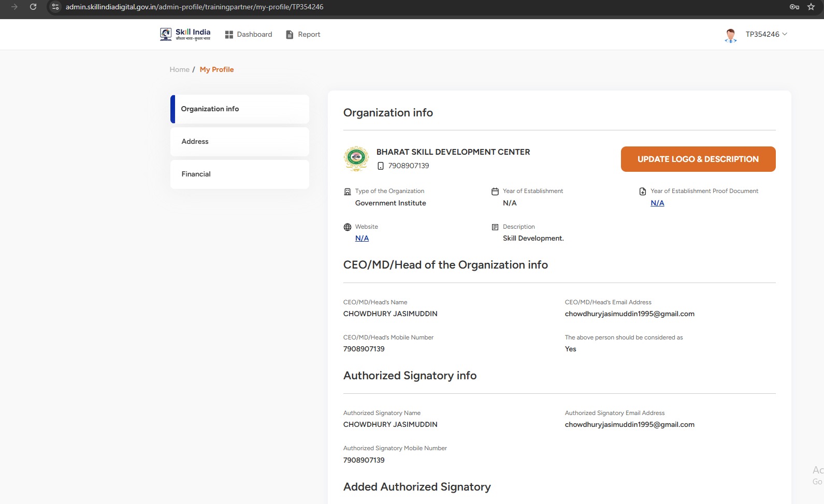
Task: Click the Year of Establishment N/A value
Action: pyautogui.click(x=510, y=203)
